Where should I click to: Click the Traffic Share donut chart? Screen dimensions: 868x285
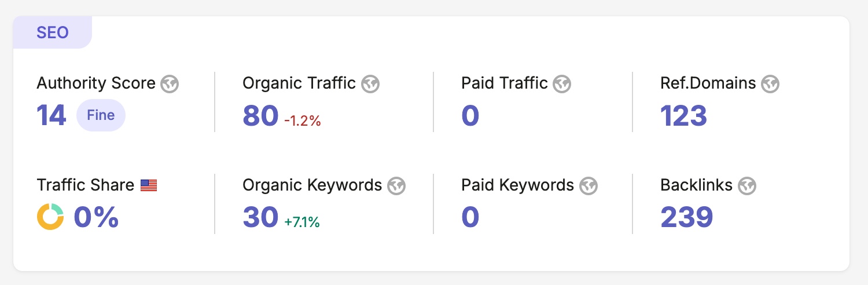point(50,217)
